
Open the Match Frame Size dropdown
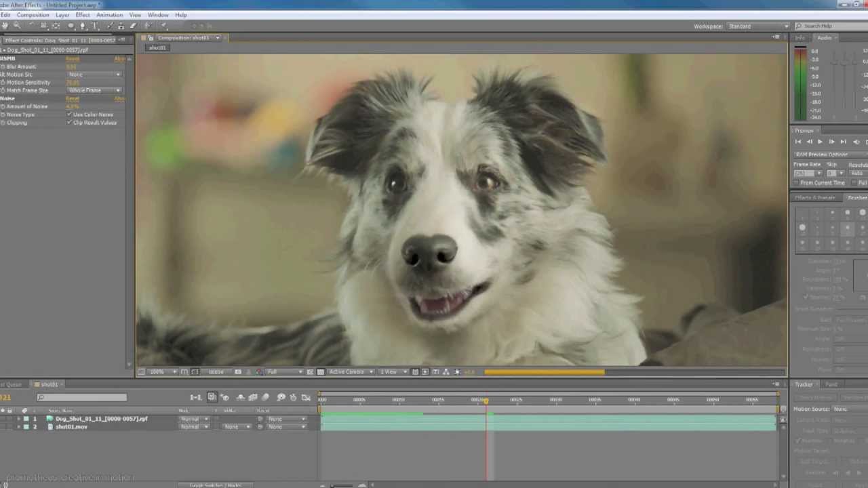pyautogui.click(x=94, y=90)
